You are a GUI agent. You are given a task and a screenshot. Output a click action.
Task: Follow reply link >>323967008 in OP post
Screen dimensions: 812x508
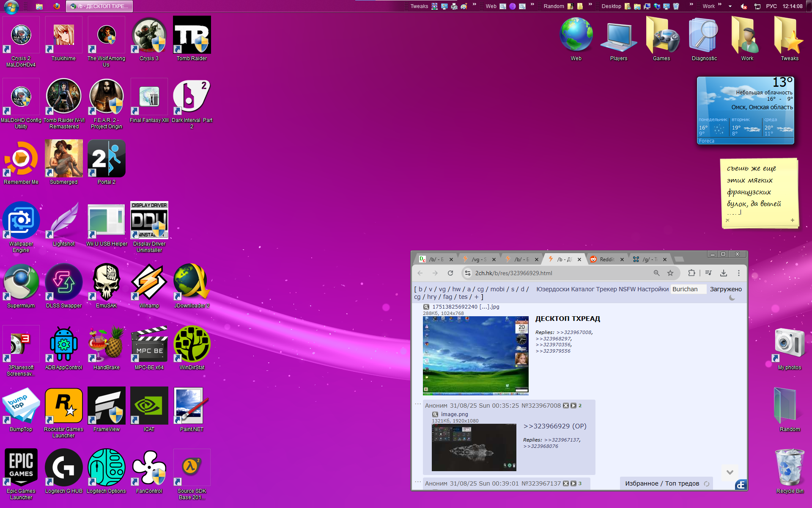[574, 332]
